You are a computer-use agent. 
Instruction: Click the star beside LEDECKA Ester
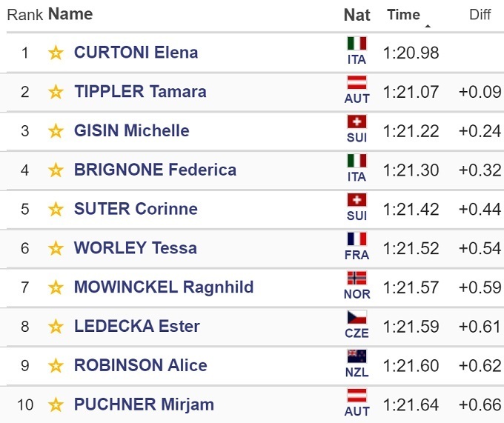click(x=56, y=327)
